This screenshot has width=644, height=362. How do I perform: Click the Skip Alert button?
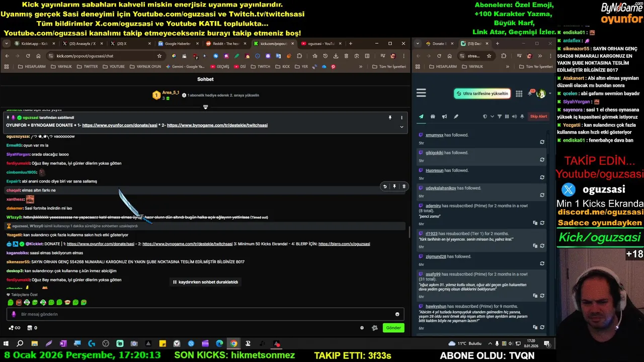(538, 117)
